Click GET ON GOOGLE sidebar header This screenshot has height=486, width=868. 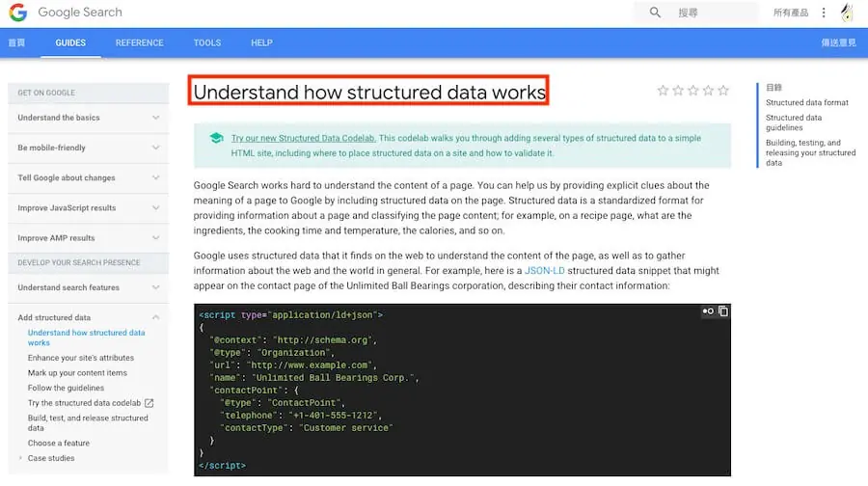(46, 93)
